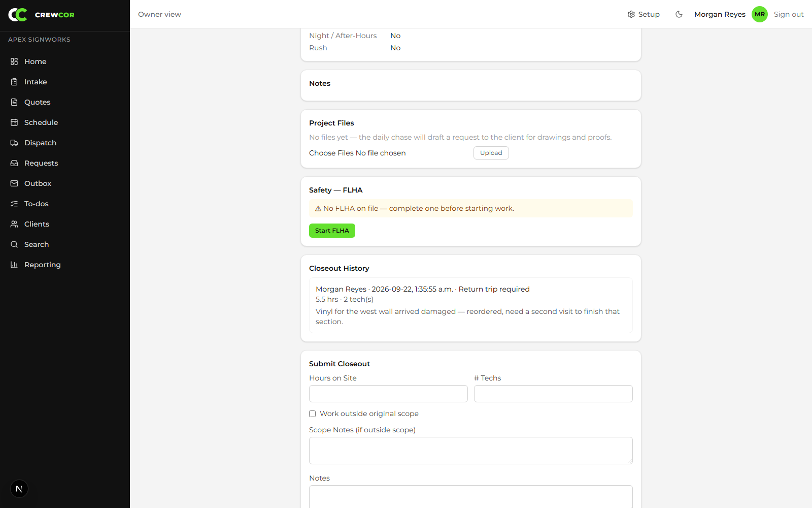Click the Scope Notes text area
Image resolution: width=812 pixels, height=508 pixels.
click(x=471, y=451)
